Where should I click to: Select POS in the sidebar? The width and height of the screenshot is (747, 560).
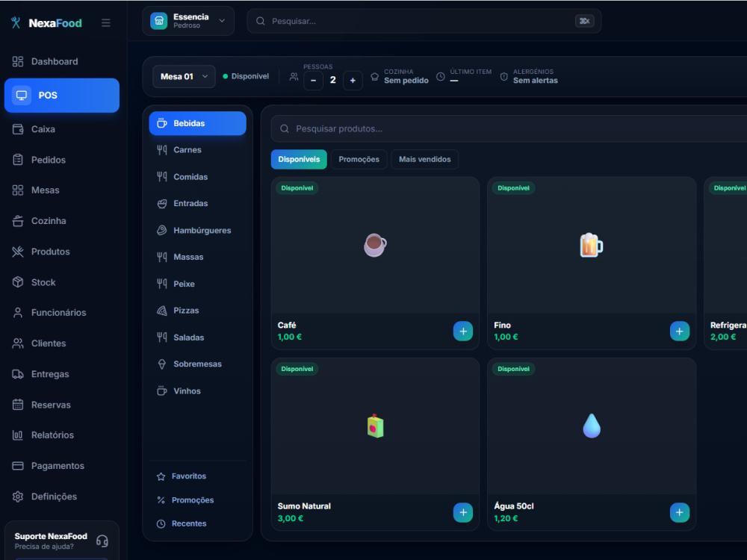pyautogui.click(x=61, y=96)
